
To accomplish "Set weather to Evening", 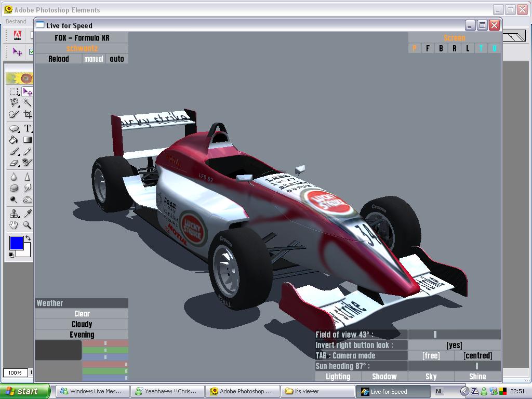I will point(82,335).
